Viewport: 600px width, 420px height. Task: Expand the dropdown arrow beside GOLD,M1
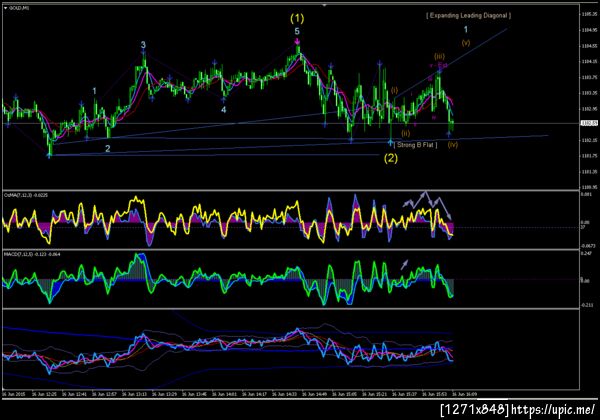[5, 8]
